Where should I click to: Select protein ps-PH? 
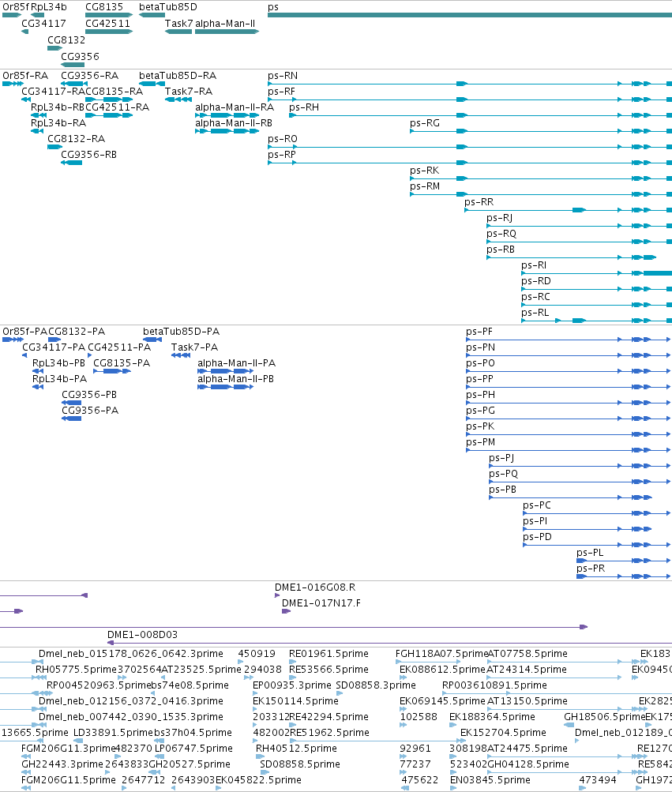480,395
